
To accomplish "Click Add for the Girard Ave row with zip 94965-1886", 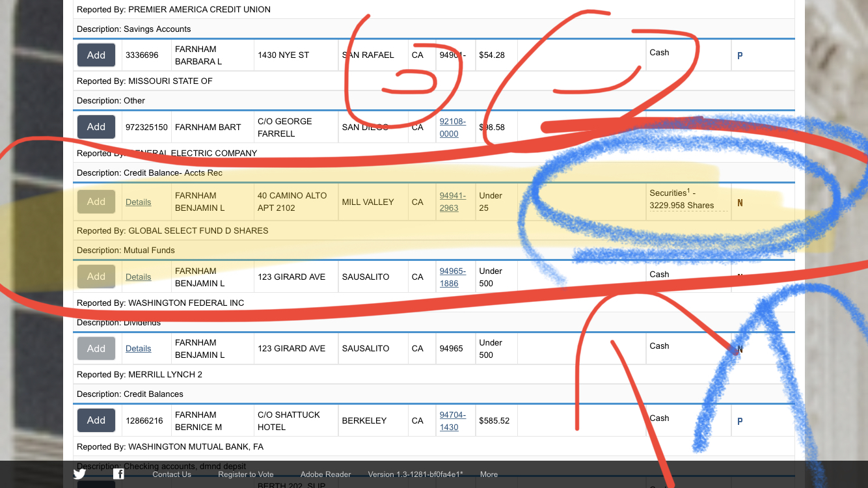I will tap(96, 277).
